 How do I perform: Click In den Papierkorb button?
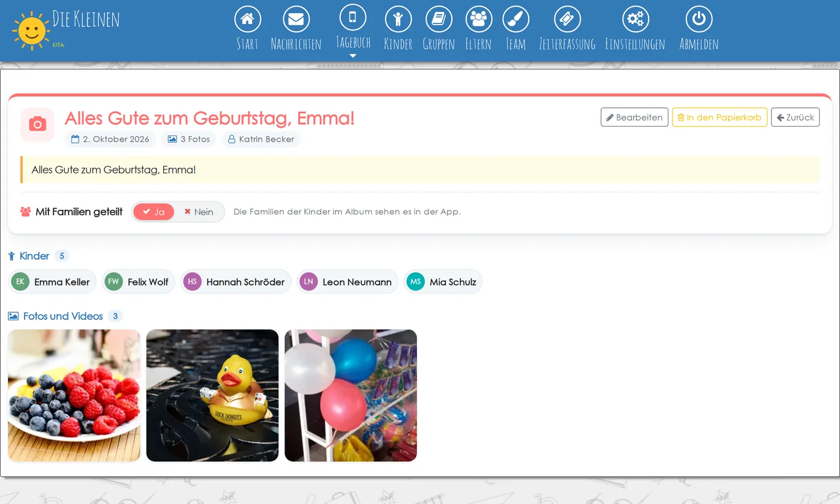pos(719,117)
